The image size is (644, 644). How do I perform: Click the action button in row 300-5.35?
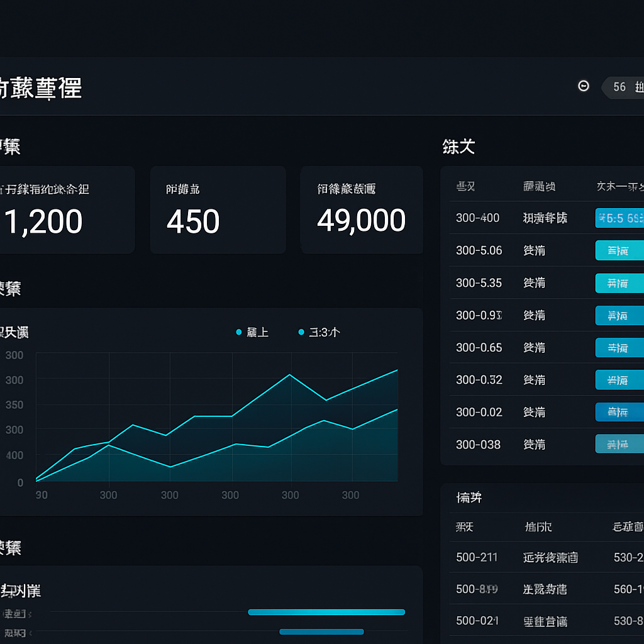pos(619,283)
